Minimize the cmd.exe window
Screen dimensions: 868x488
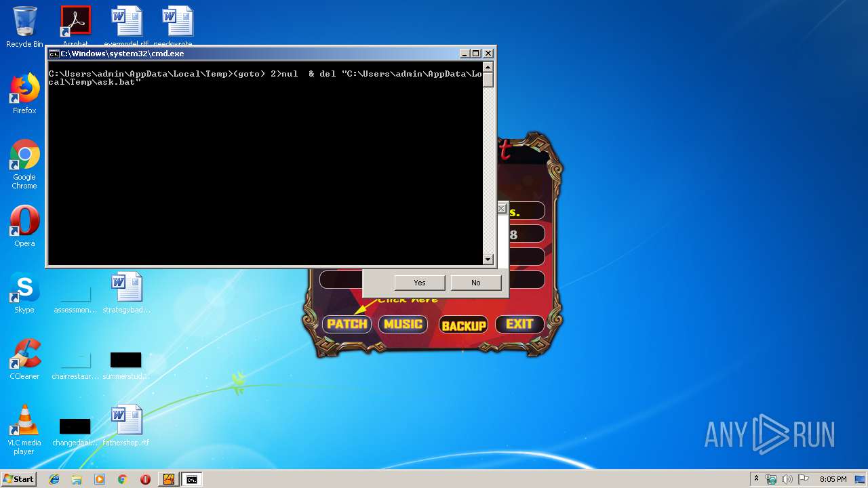465,54
